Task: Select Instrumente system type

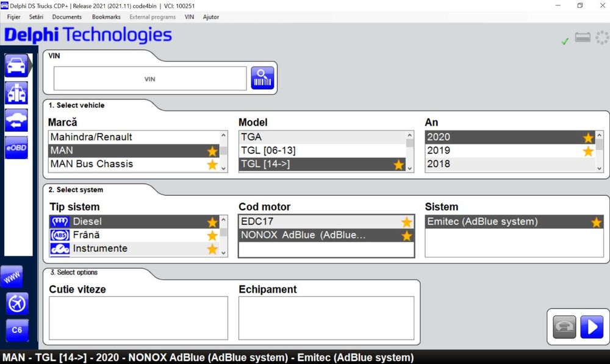Action: 134,249
